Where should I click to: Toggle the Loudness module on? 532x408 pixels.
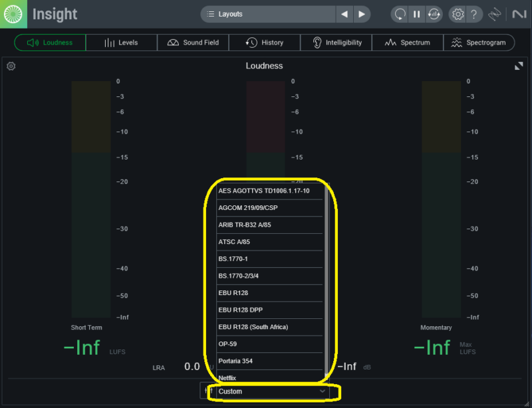click(50, 43)
